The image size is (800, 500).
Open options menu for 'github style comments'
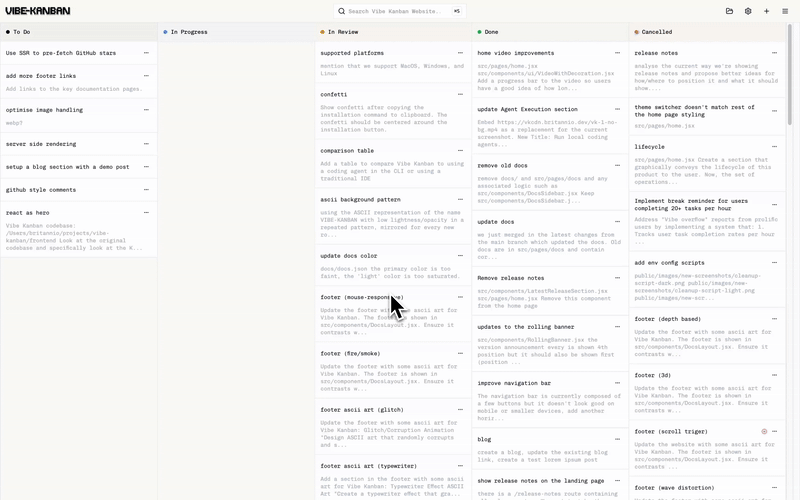(x=146, y=190)
